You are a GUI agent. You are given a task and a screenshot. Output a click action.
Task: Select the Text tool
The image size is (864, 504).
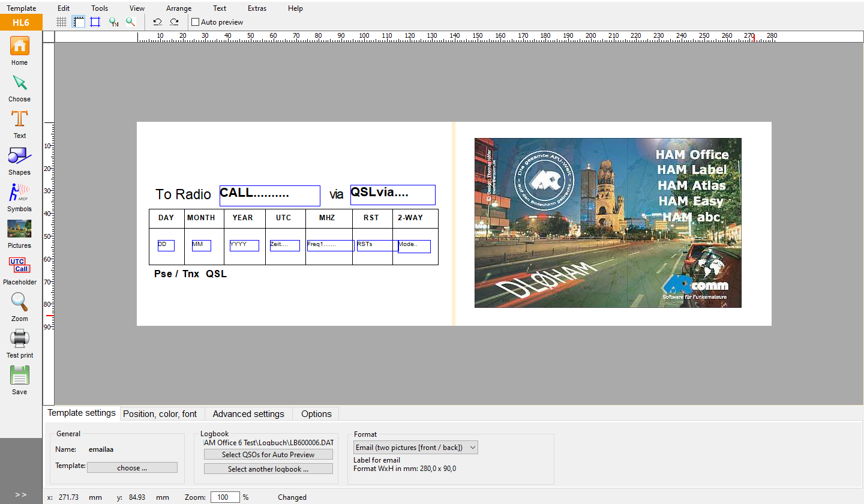(19, 125)
